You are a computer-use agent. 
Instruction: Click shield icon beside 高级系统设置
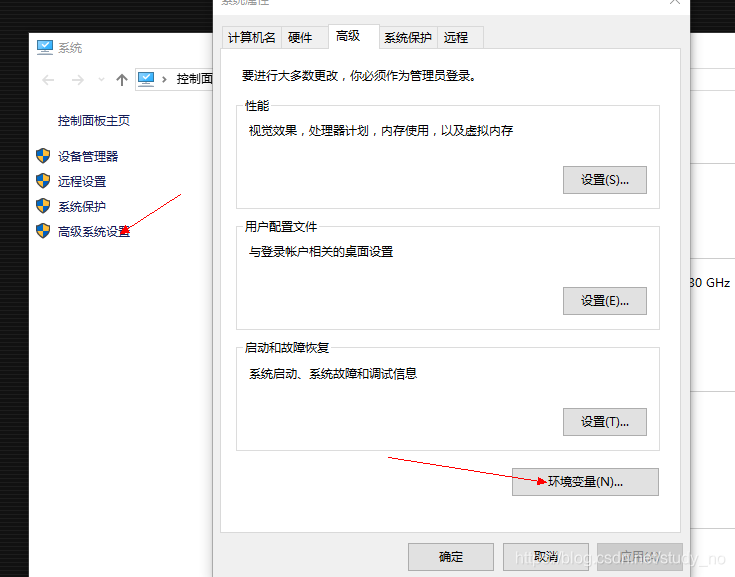pyautogui.click(x=43, y=230)
